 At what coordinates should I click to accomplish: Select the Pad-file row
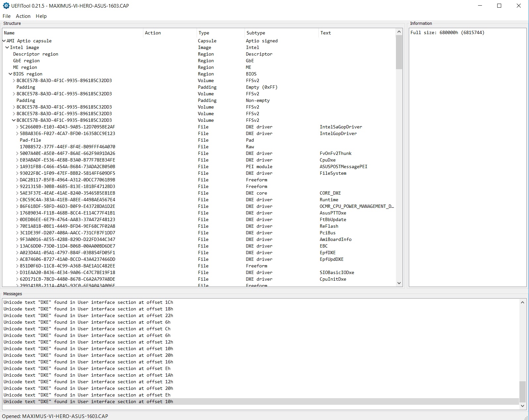point(199,140)
